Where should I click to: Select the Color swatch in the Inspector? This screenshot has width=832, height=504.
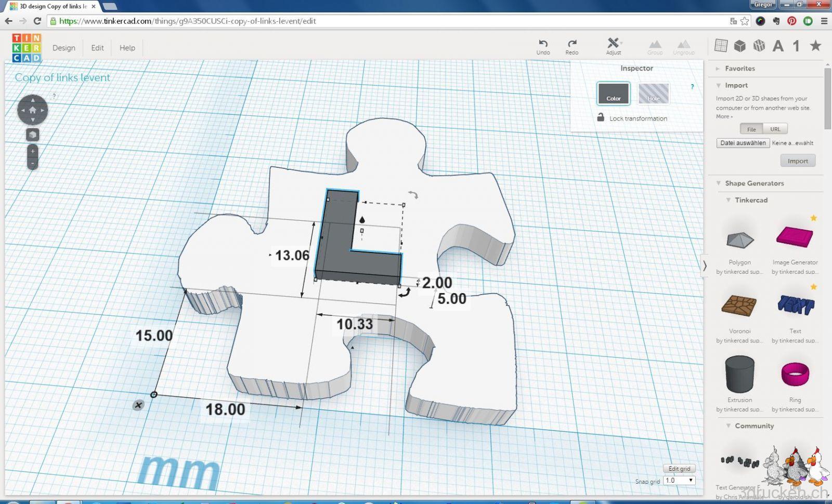click(x=614, y=94)
